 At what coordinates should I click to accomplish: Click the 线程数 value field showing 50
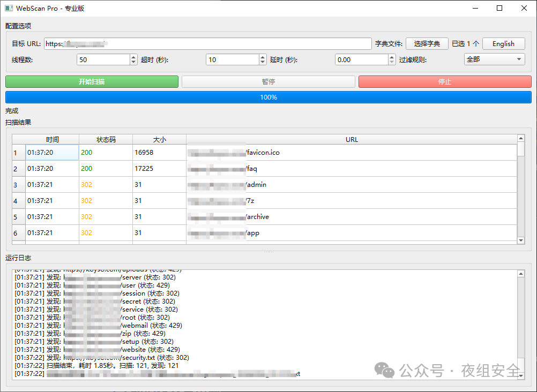coord(103,59)
